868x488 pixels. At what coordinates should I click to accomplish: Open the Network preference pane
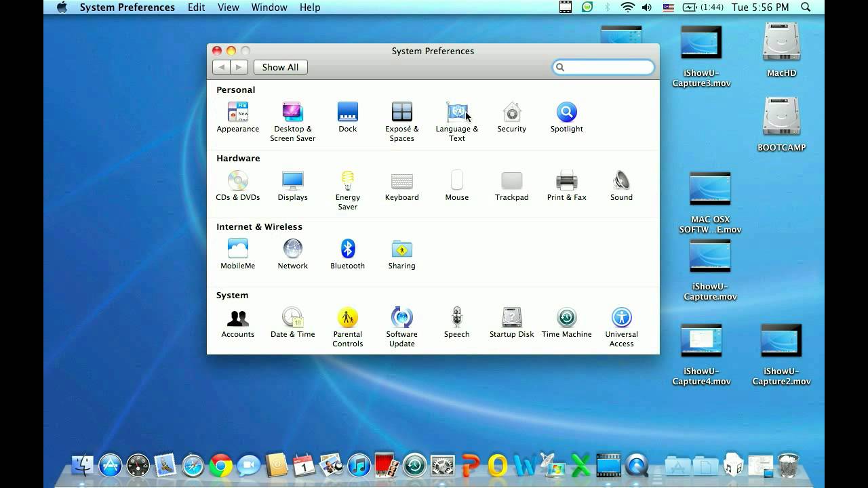(x=292, y=254)
